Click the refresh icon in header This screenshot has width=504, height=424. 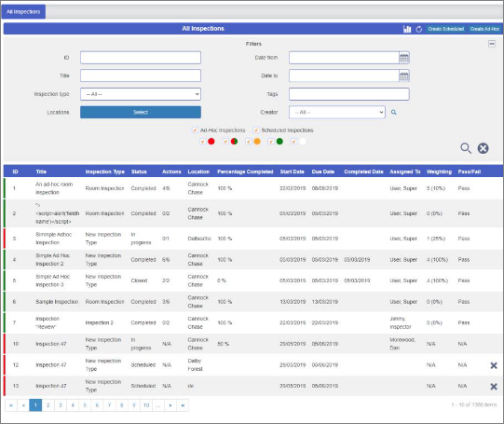pyautogui.click(x=419, y=29)
